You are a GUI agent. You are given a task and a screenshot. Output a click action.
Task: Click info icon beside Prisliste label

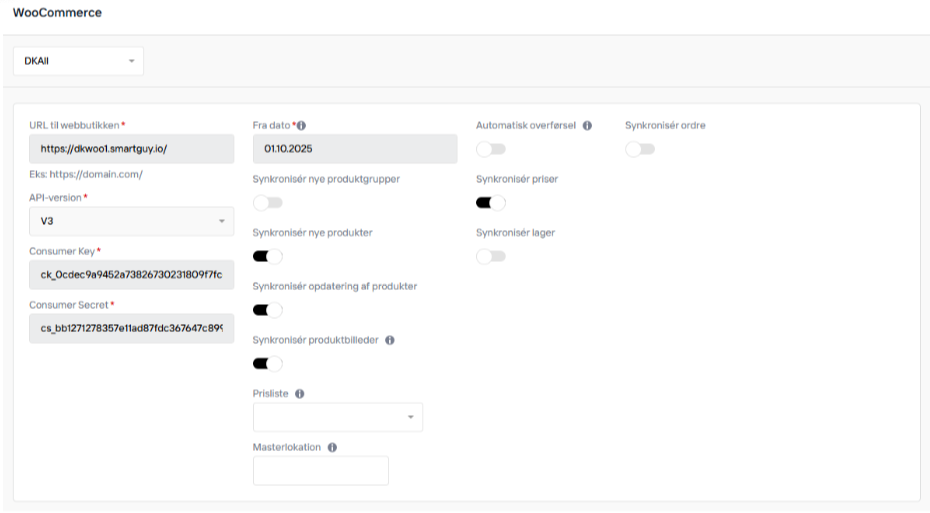300,394
